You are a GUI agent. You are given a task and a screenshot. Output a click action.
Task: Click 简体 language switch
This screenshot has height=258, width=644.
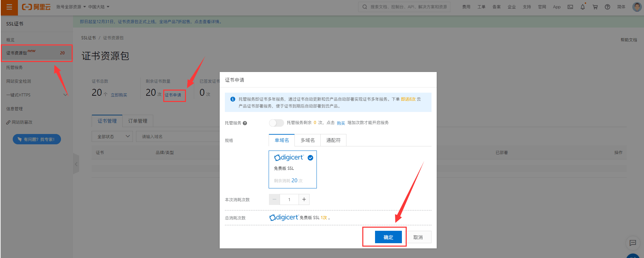click(621, 7)
